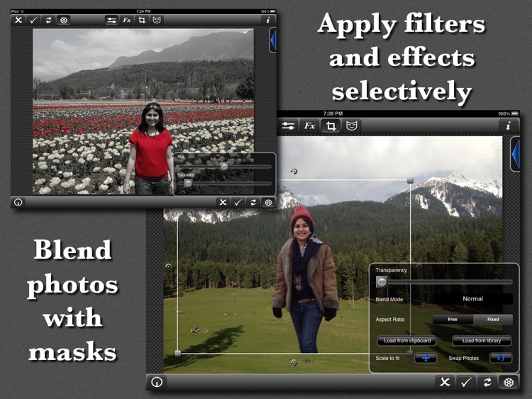Click the rotate handle above the overlay frame
Screen dimensions: 532x399
(x=294, y=172)
